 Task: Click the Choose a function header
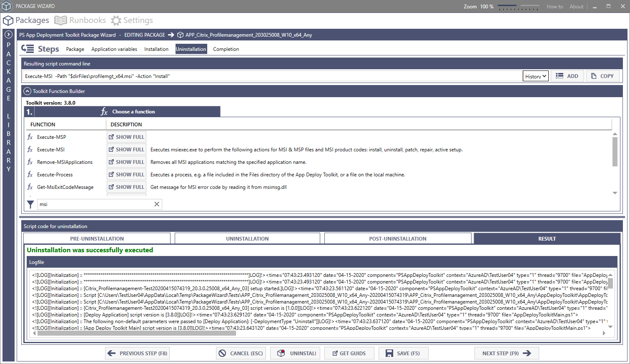click(127, 112)
